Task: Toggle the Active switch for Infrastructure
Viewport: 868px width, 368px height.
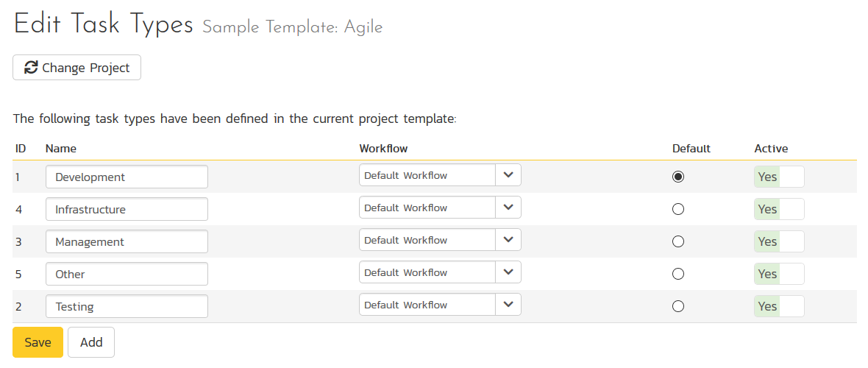Action: [779, 209]
